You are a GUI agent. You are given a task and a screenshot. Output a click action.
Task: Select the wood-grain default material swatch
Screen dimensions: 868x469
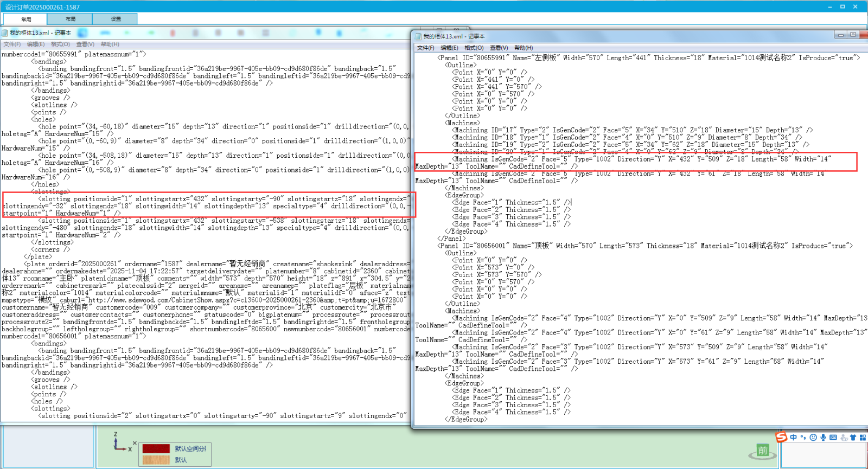[156, 460]
